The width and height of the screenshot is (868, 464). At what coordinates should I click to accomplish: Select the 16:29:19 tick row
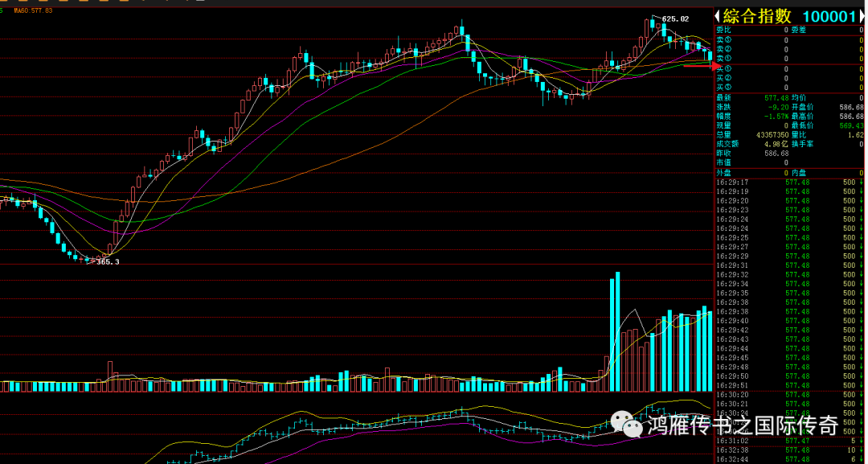(789, 191)
